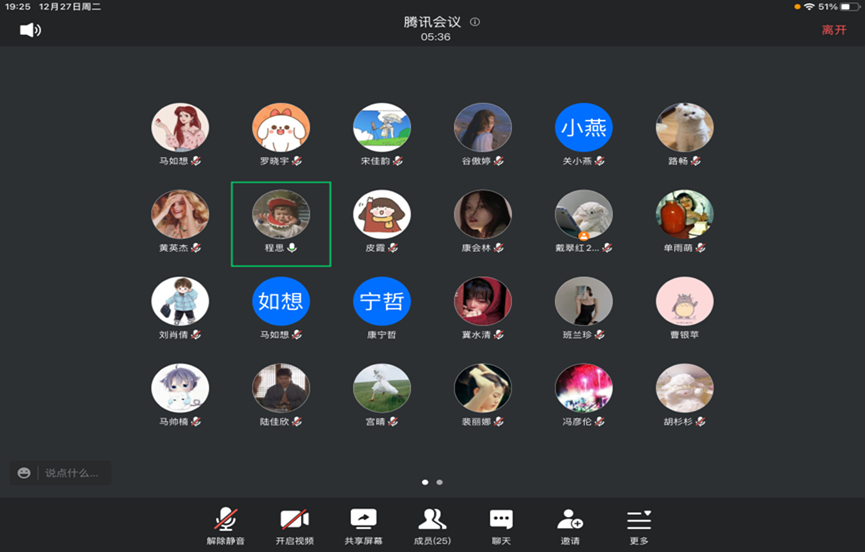Viewport: 865px width, 552px height.
Task: Tap 胡杉杉's avatar
Action: point(685,388)
